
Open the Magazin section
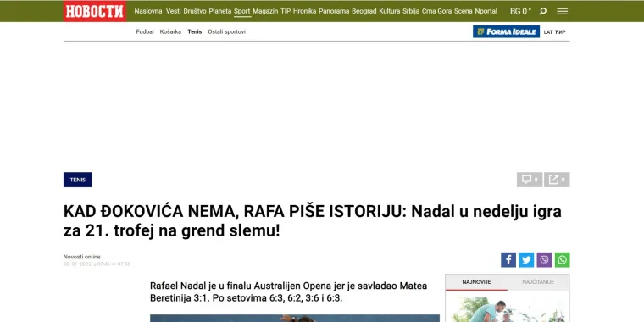pyautogui.click(x=265, y=12)
